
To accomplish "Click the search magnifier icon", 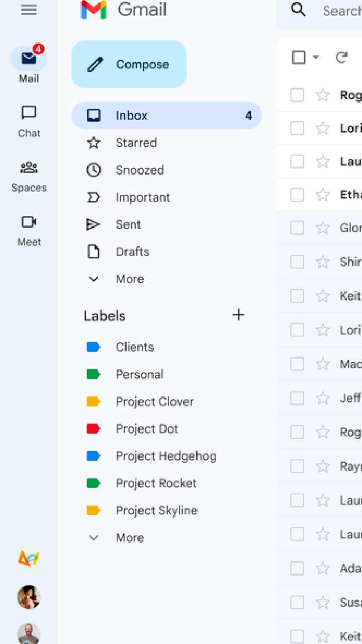I will click(x=299, y=10).
